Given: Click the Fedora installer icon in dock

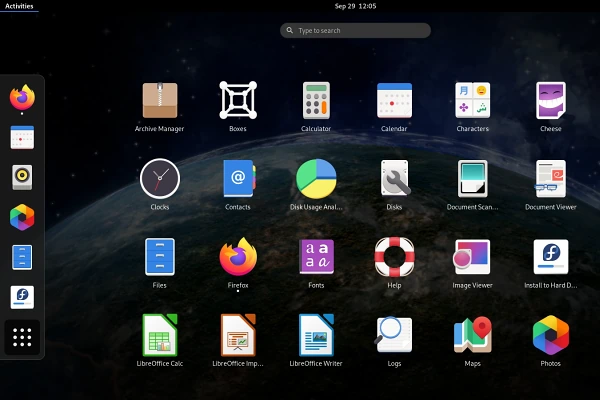Looking at the screenshot, I should point(22,297).
